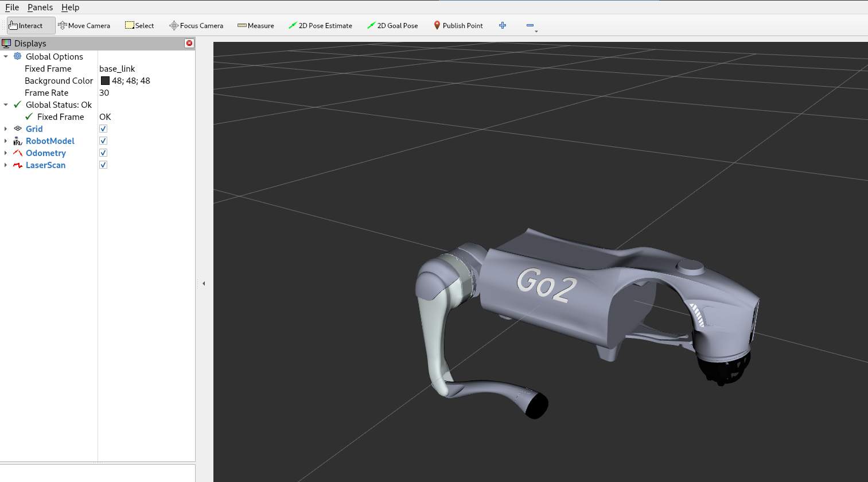Click the Background Color property label
868x482 pixels.
[59, 81]
